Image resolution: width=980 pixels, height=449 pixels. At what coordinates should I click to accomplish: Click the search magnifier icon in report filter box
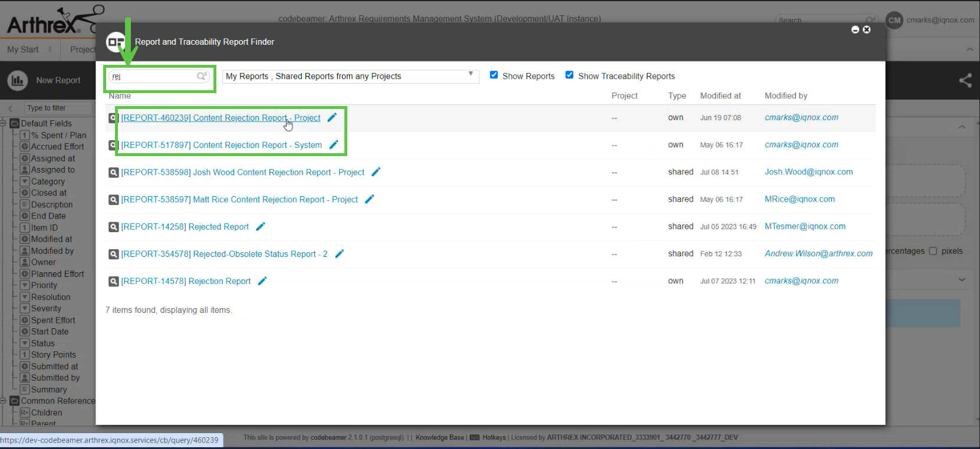click(x=202, y=76)
